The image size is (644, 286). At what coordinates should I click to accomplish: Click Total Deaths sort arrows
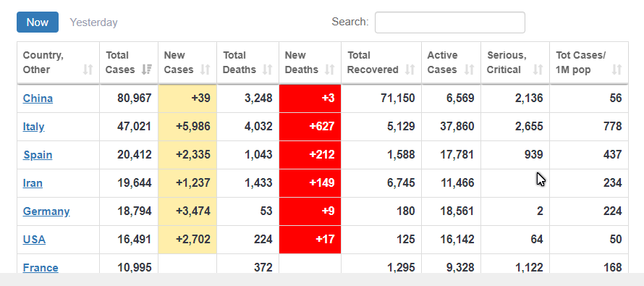[268, 70]
